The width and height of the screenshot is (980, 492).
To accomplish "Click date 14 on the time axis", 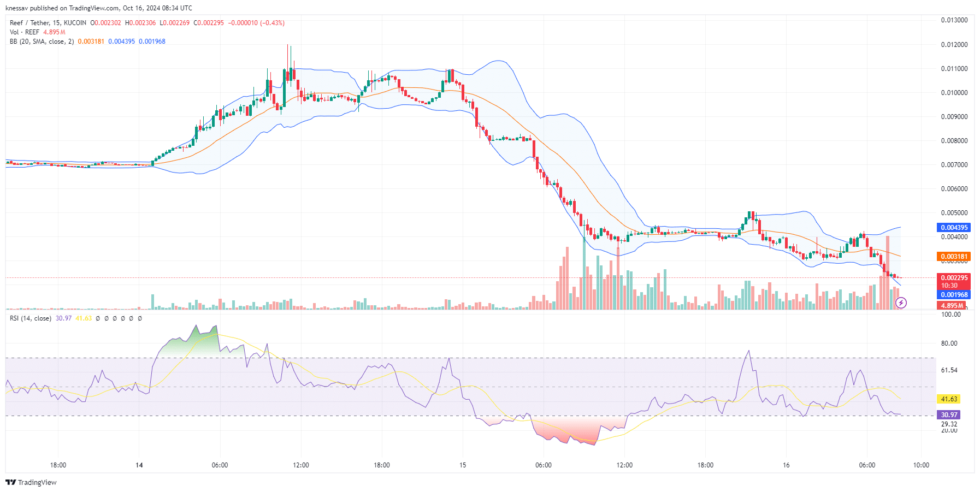I will [x=139, y=465].
